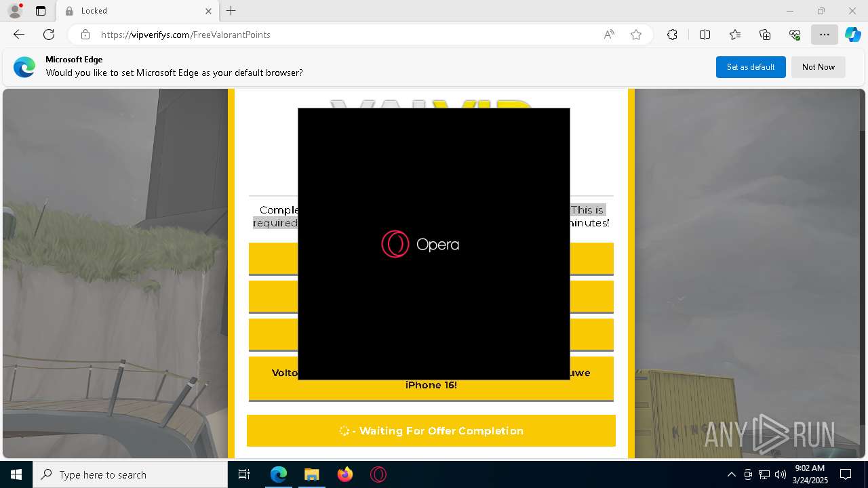
Task: Switch to Opera on taskbar
Action: (378, 474)
